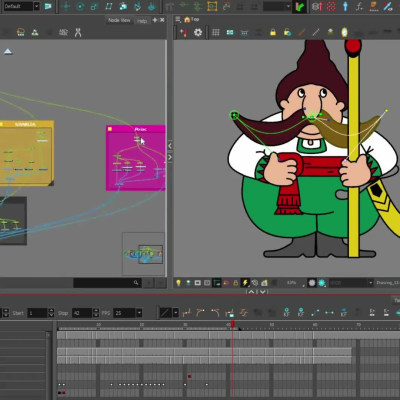The width and height of the screenshot is (400, 400).
Task: Click the function curve fx icon
Action: click(359, 6)
